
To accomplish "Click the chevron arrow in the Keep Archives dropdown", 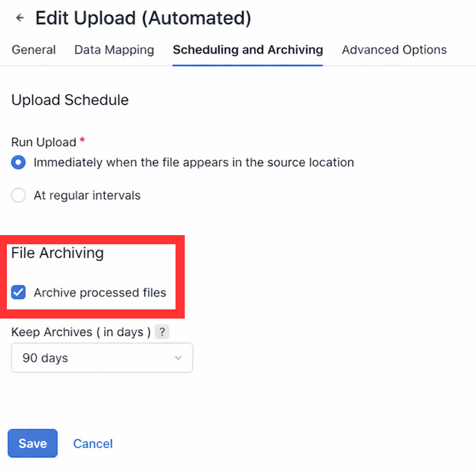I will (179, 358).
